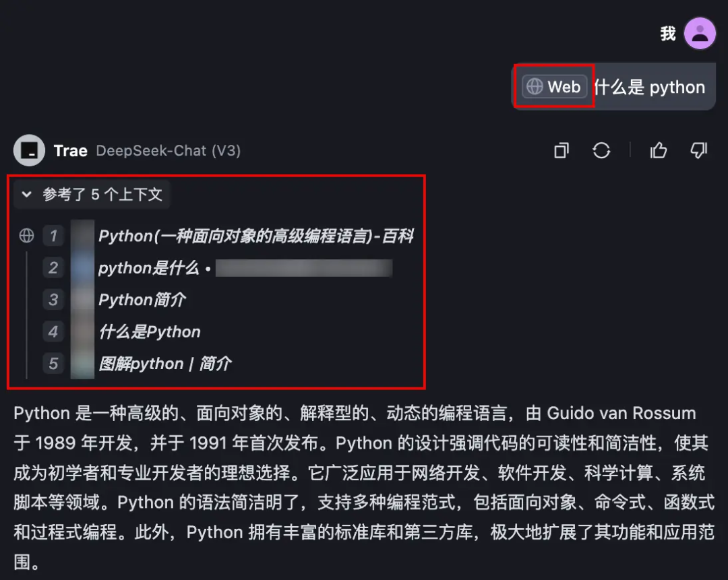Click the purple user avatar
728x580 pixels.
(x=700, y=34)
